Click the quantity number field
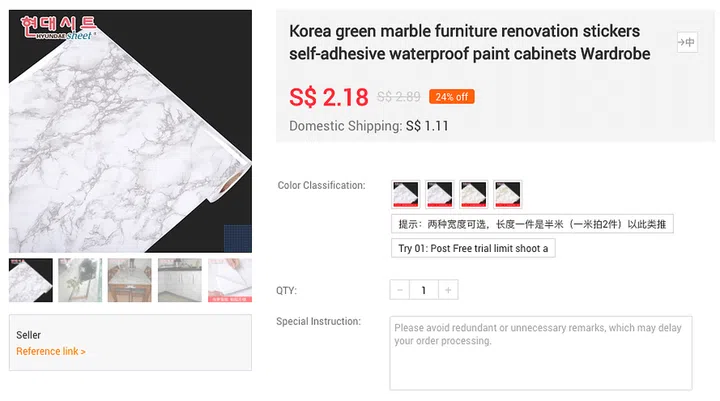This screenshot has width=720, height=401. (x=424, y=290)
